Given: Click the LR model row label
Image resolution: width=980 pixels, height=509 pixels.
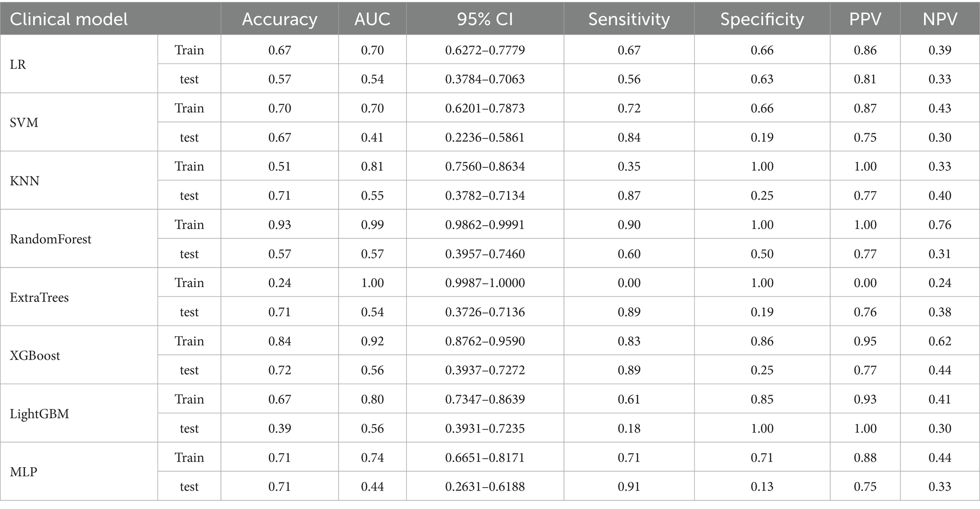Looking at the screenshot, I should [18, 65].
